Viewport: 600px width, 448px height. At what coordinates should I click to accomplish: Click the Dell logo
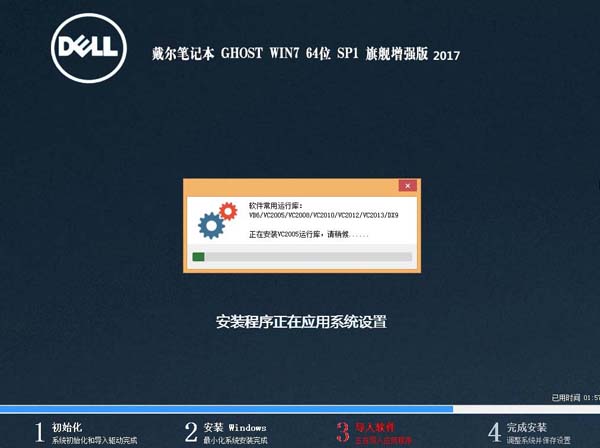click(x=89, y=48)
